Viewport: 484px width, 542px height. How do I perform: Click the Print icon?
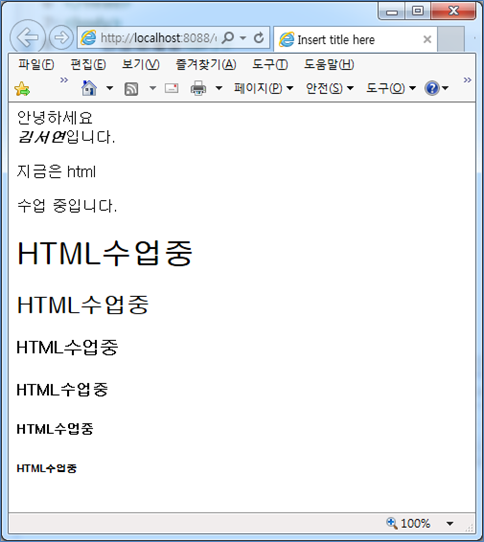[198, 88]
